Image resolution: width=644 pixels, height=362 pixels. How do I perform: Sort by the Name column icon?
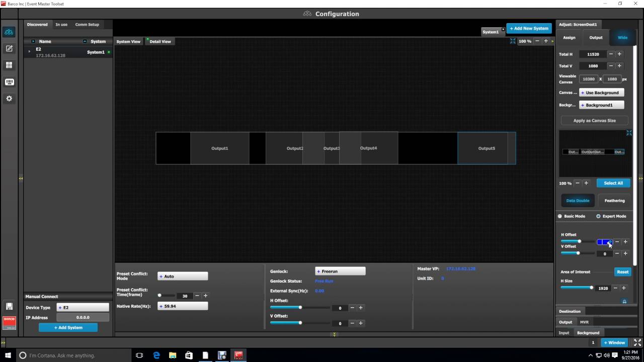pyautogui.click(x=33, y=41)
